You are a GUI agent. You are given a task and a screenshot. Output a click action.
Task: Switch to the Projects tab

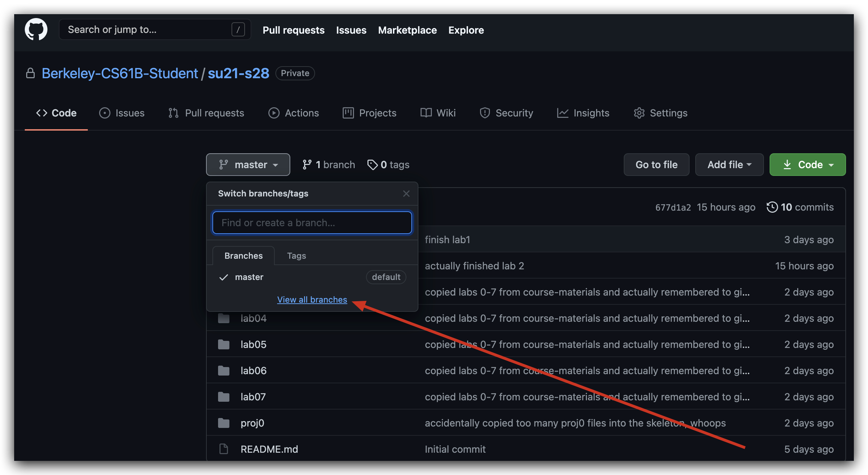(369, 113)
